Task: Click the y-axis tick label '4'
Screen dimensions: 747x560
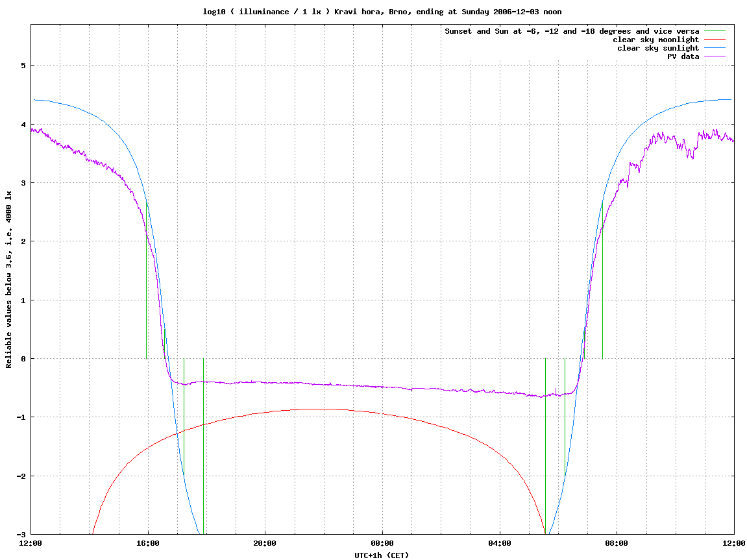Action: tap(23, 125)
